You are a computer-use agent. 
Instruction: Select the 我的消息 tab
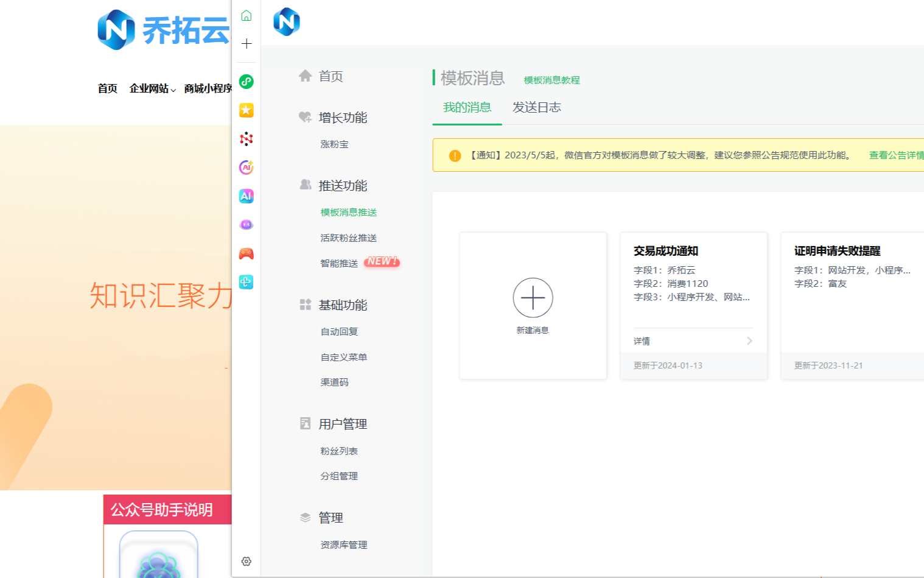coord(467,108)
